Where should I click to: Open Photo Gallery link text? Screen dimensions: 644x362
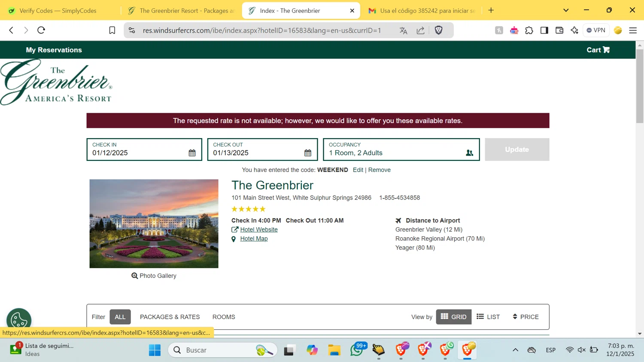tap(158, 276)
